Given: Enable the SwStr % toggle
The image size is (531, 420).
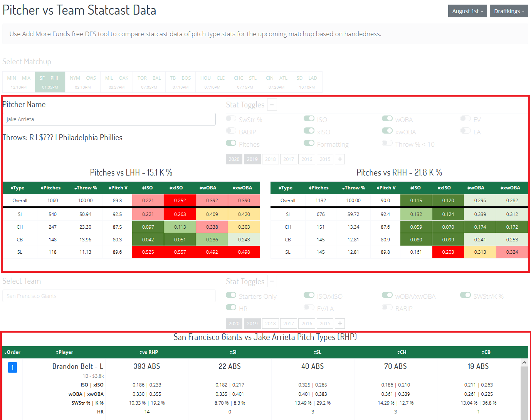Looking at the screenshot, I should pos(231,118).
